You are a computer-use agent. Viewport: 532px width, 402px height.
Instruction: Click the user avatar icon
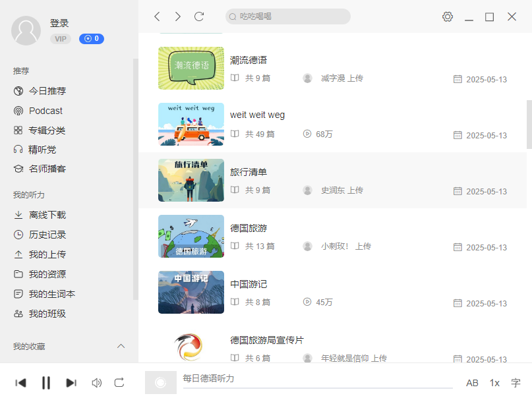tap(26, 30)
